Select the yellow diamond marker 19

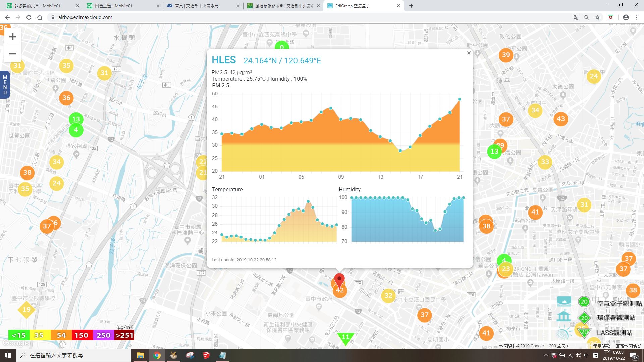(26, 310)
